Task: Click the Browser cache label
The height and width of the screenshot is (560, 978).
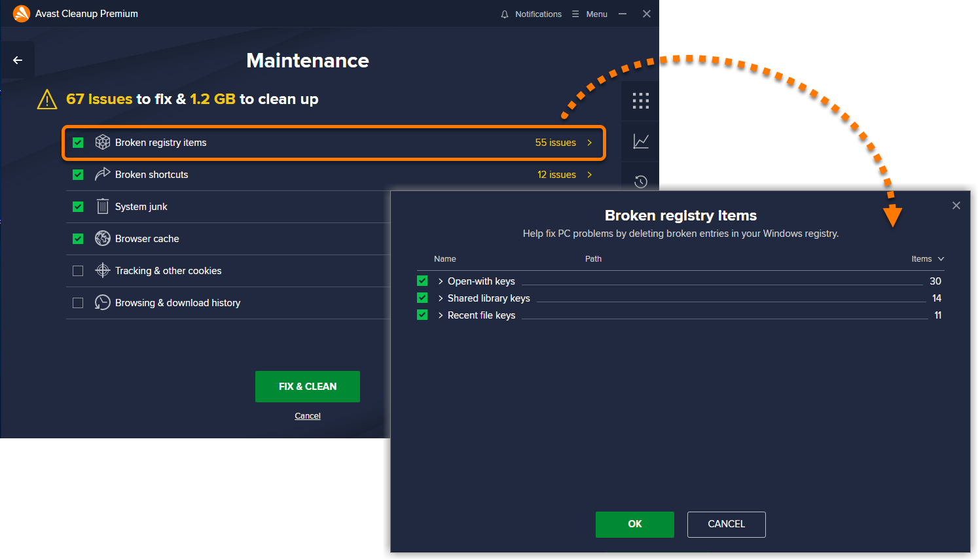Action: (147, 239)
